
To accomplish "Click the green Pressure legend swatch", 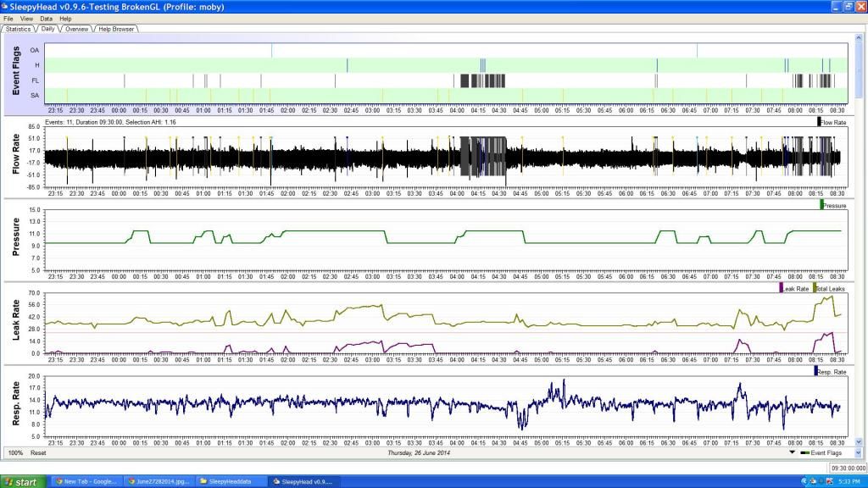I will 821,205.
